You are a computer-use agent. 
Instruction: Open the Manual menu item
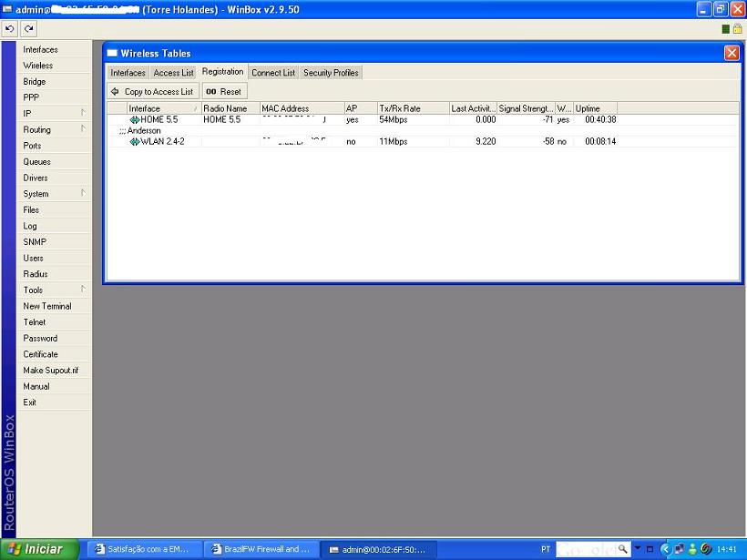tap(54, 386)
